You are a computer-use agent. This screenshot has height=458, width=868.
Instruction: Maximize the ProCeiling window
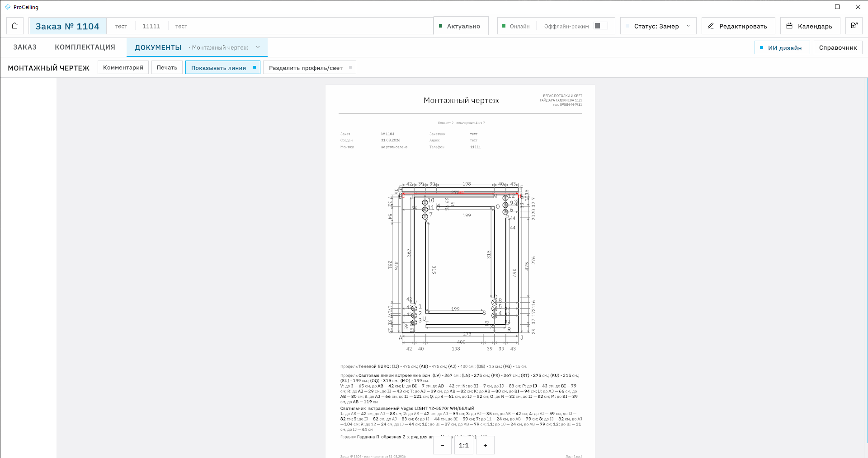click(837, 7)
